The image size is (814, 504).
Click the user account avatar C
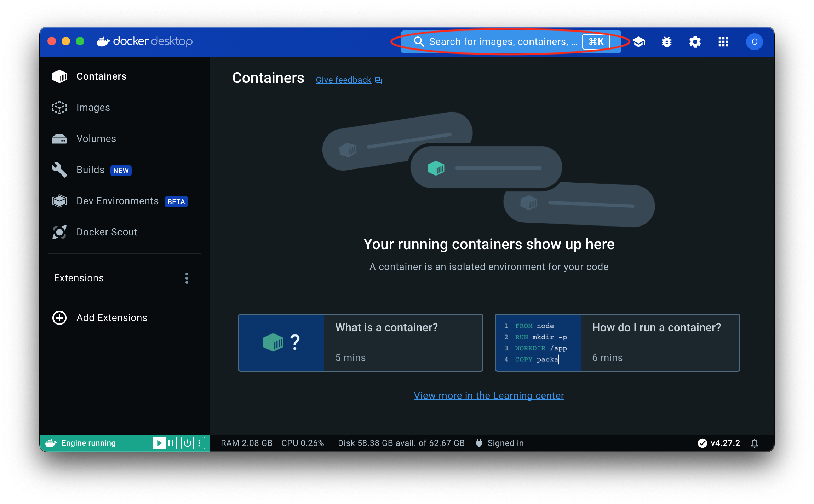[754, 42]
